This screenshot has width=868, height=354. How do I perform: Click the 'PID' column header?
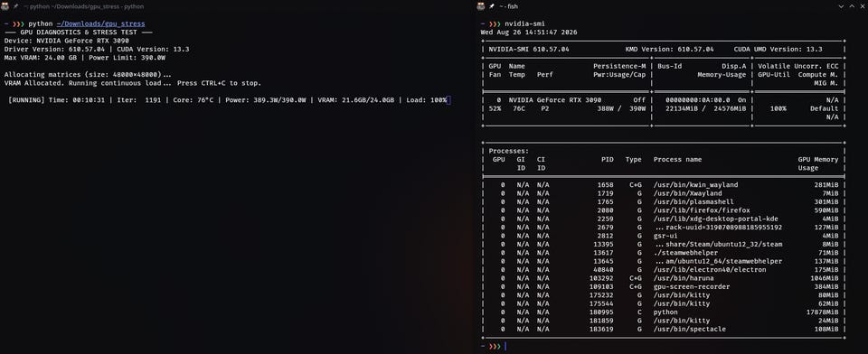(608, 159)
